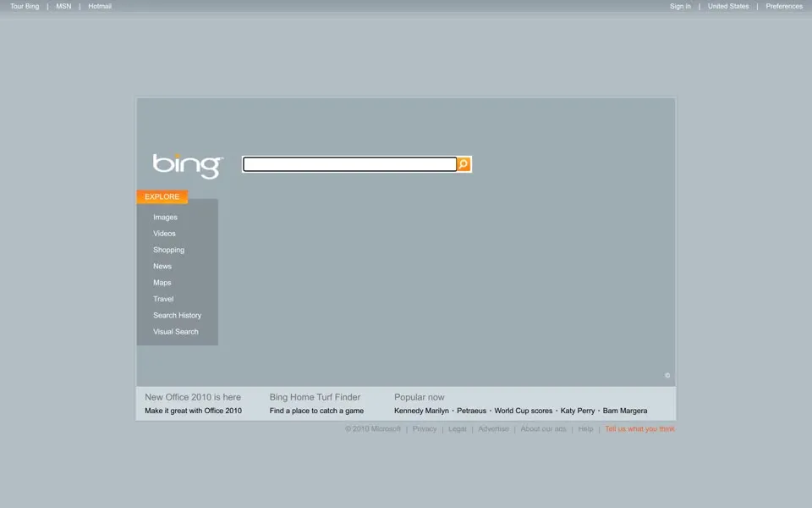Click Sign in at top right
The height and width of the screenshot is (508, 812).
(x=680, y=6)
